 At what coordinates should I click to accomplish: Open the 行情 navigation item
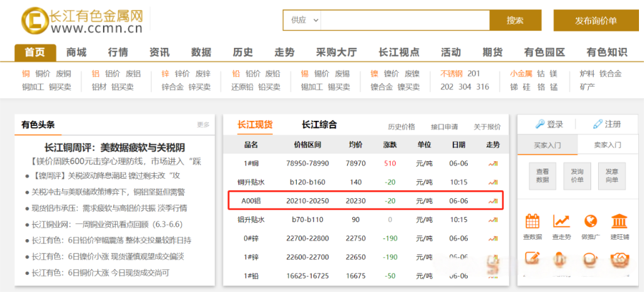(118, 53)
